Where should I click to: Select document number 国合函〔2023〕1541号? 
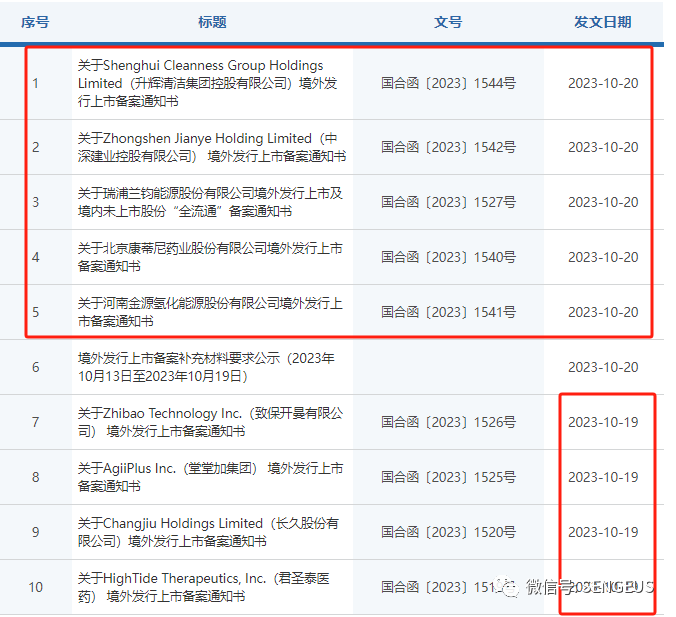pos(448,312)
